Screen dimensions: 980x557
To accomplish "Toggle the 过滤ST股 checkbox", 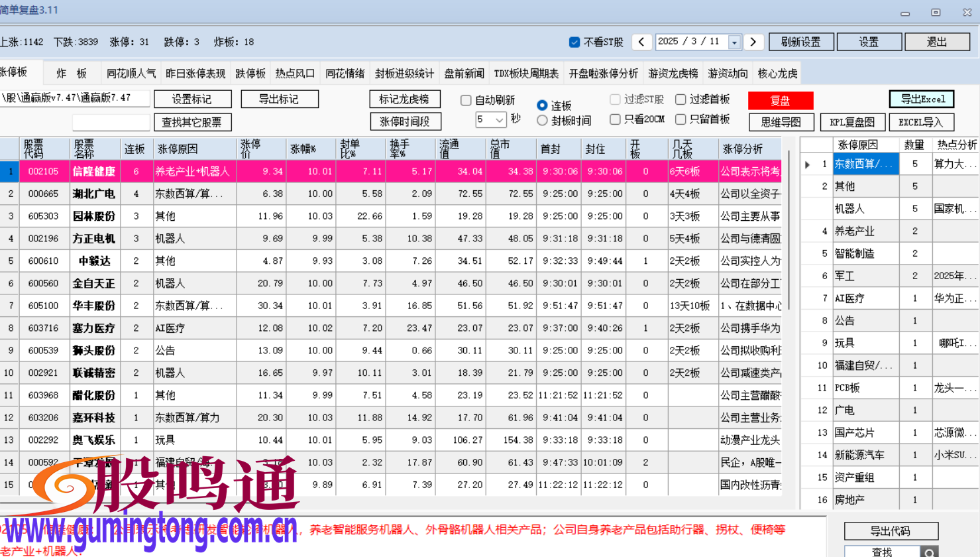I will (615, 99).
